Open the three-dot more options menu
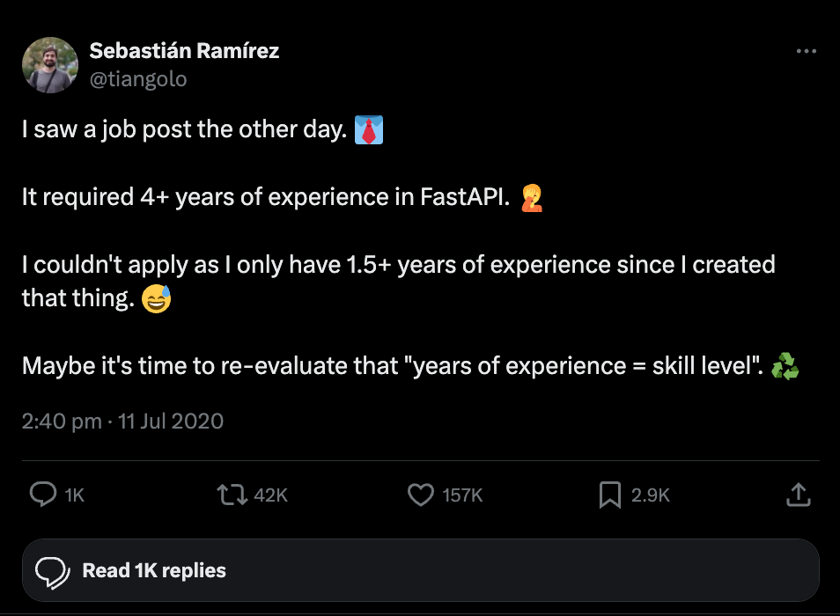The width and height of the screenshot is (840, 616). click(x=806, y=52)
